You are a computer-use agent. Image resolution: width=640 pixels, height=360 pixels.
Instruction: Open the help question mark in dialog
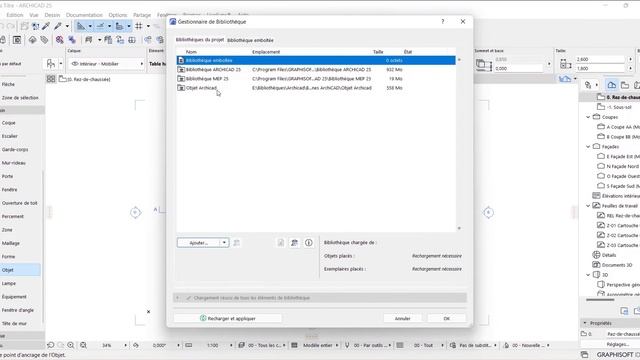click(x=442, y=22)
